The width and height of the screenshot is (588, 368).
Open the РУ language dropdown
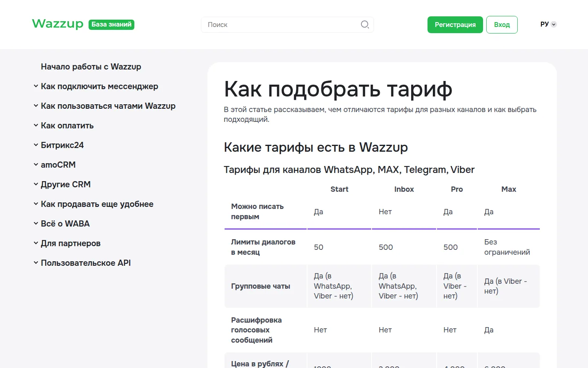(548, 25)
